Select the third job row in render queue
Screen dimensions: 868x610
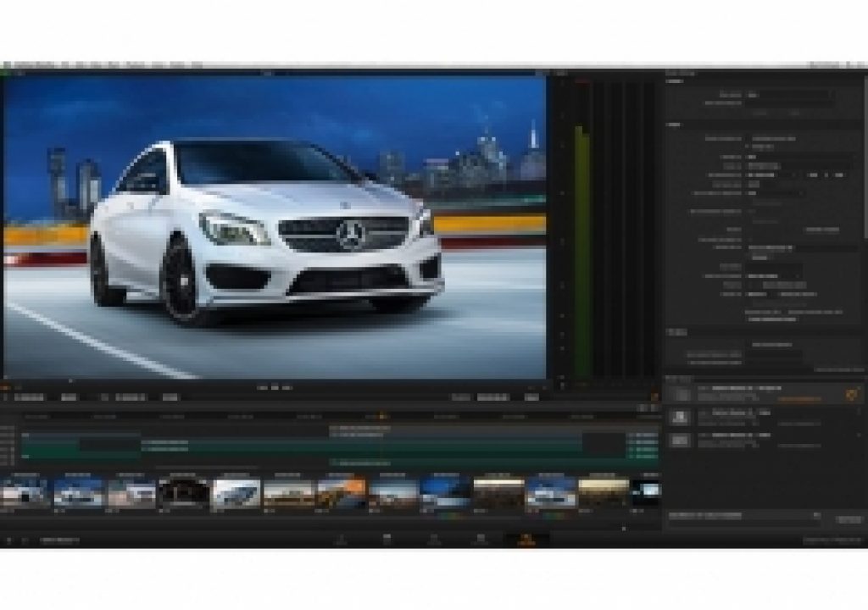tap(764, 440)
